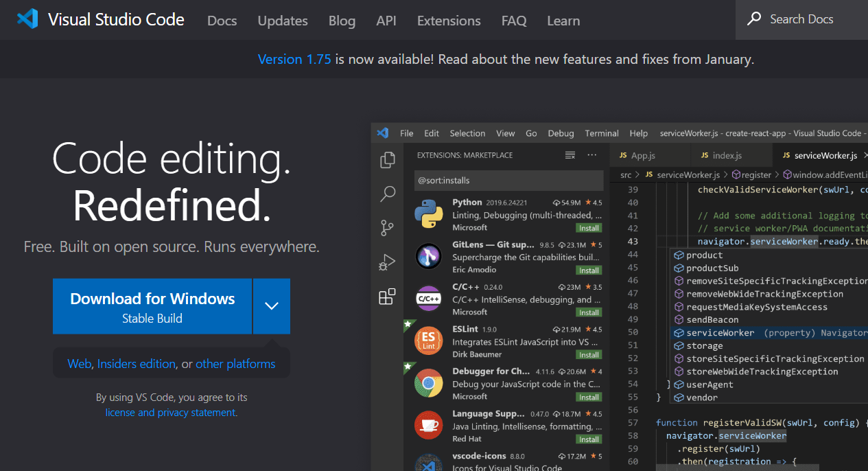Open the Version 1.75 link
The height and width of the screenshot is (471, 868).
pos(294,59)
